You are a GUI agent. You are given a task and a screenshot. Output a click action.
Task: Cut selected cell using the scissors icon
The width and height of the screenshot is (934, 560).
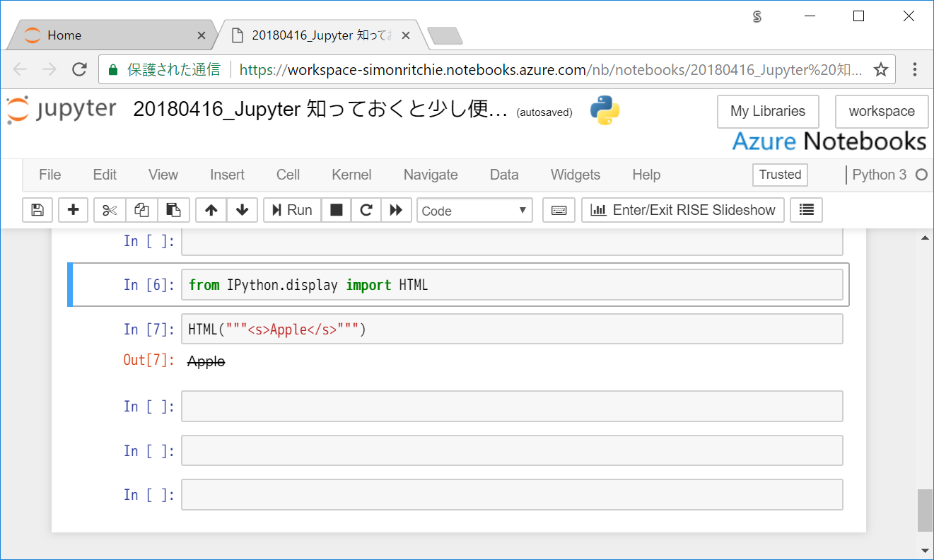pyautogui.click(x=108, y=209)
